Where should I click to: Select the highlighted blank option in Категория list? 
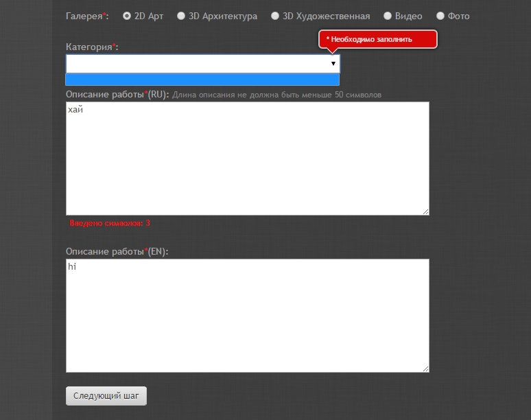pos(202,80)
